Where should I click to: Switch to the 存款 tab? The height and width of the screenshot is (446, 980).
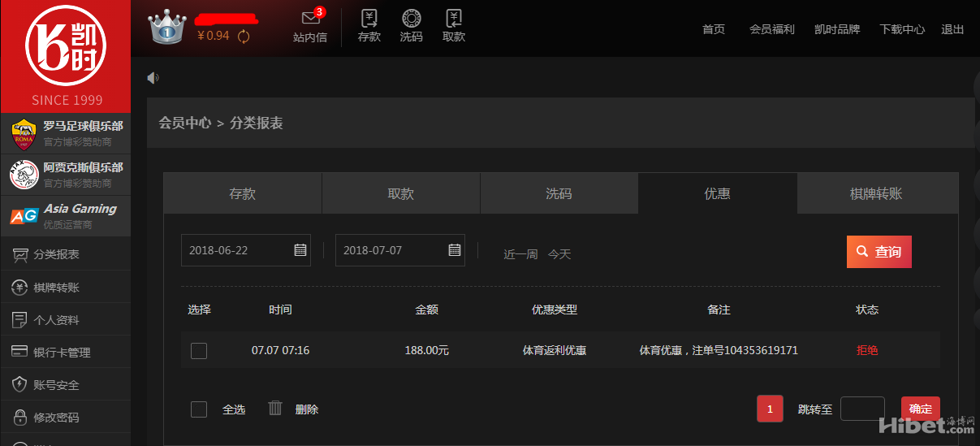243,193
